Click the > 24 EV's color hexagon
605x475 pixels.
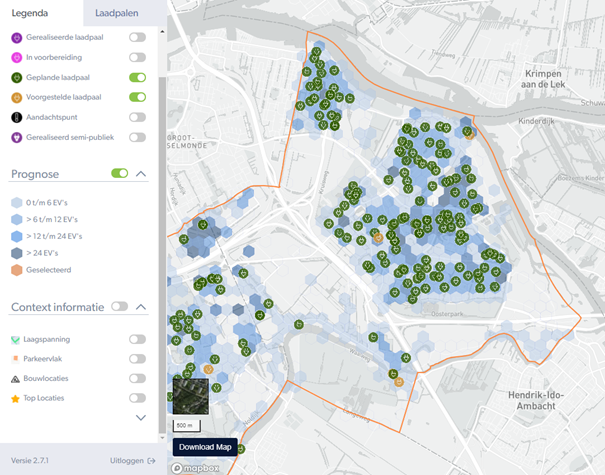pyautogui.click(x=16, y=252)
